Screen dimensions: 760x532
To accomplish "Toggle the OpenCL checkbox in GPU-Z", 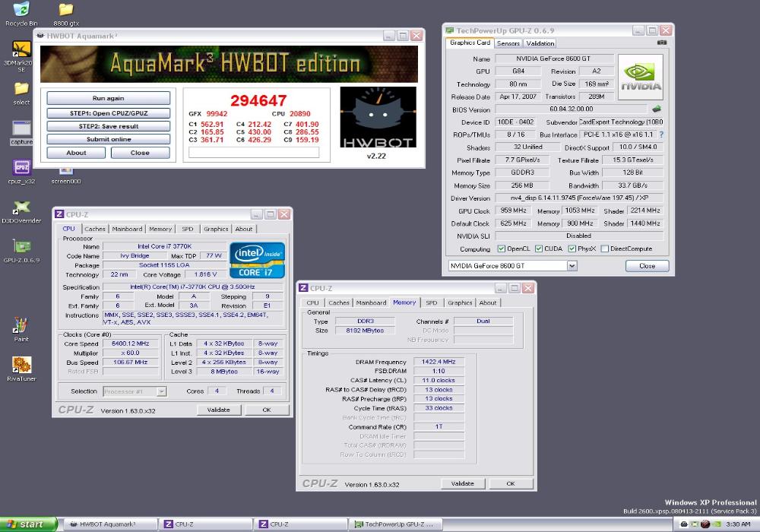I will tap(501, 249).
